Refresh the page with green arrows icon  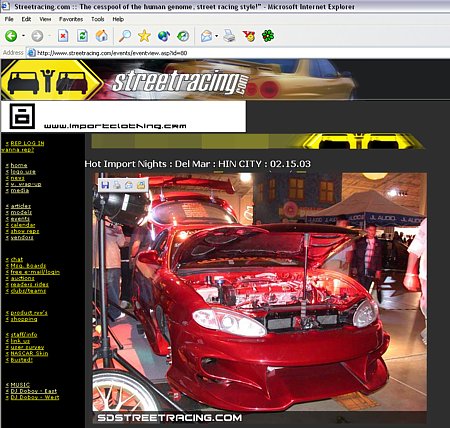[82, 36]
